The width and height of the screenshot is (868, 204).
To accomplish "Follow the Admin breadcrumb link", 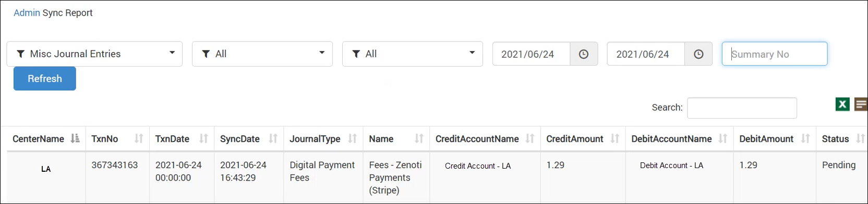I will (x=27, y=13).
